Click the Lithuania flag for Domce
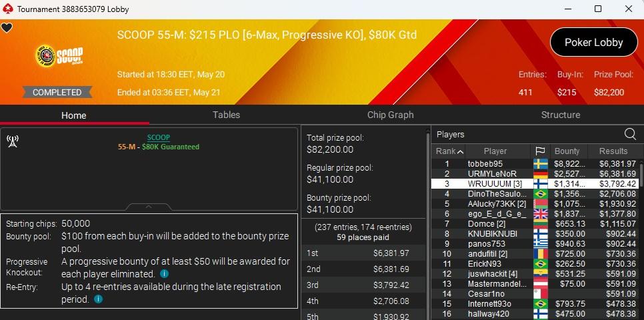The height and width of the screenshot is (320, 644). pos(541,224)
